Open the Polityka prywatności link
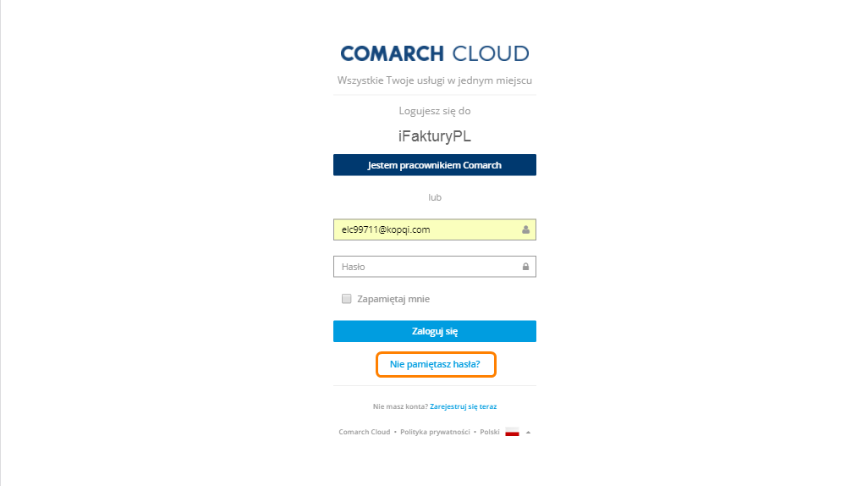The height and width of the screenshot is (486, 868). click(x=435, y=432)
